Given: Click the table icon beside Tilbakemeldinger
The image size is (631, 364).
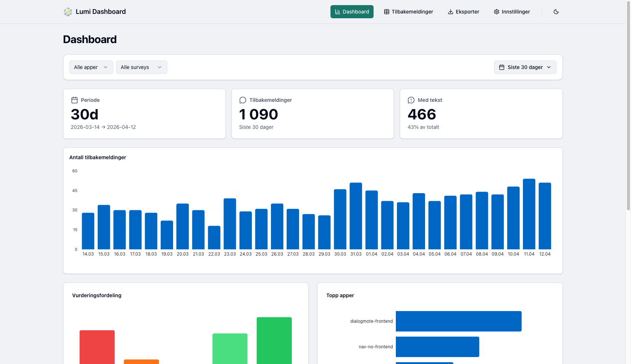Looking at the screenshot, I should (x=386, y=12).
